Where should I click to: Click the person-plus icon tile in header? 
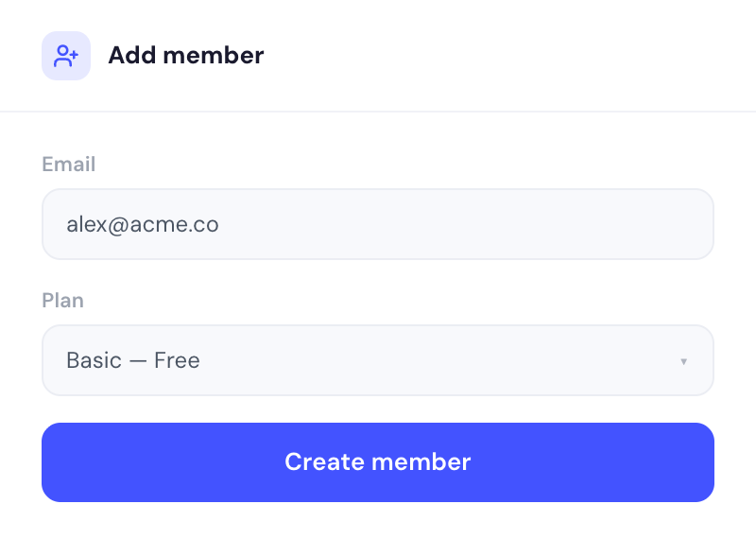(66, 56)
